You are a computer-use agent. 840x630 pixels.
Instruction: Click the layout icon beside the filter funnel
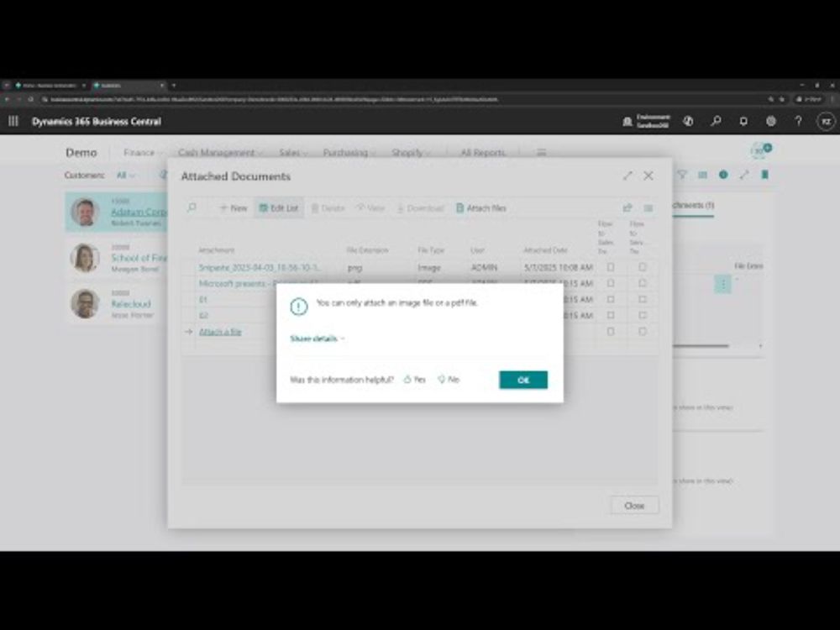[702, 175]
